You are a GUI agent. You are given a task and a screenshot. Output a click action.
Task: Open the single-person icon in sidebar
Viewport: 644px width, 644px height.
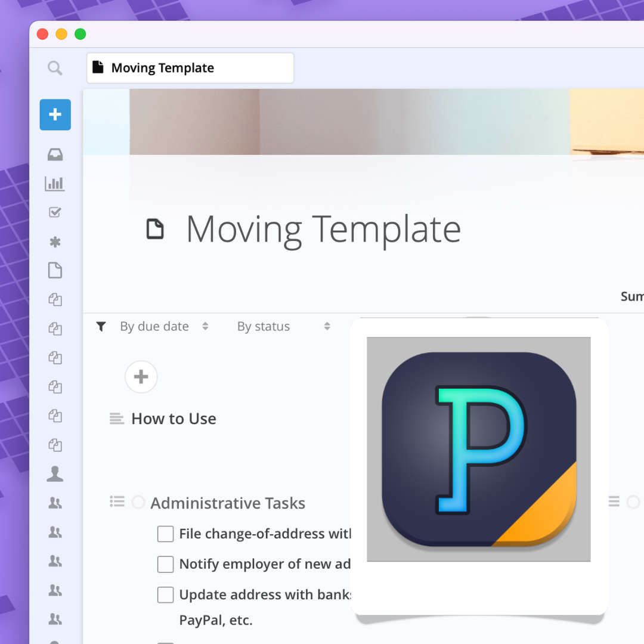coord(55,474)
